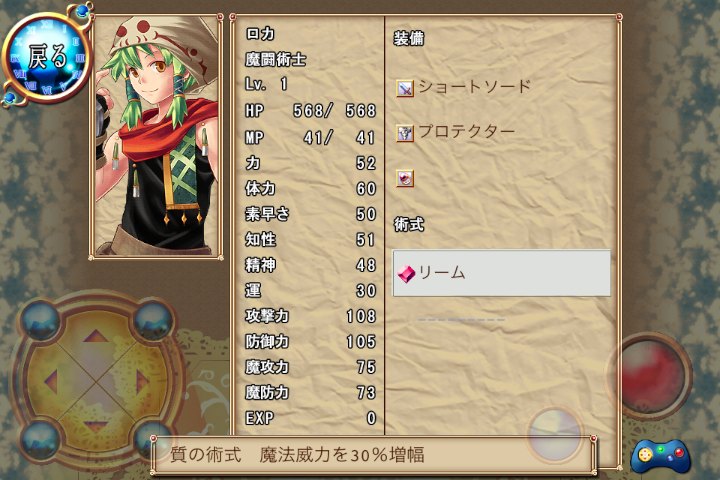
Task: Tap the lower-left blue orb on D-pad
Action: (x=40, y=440)
